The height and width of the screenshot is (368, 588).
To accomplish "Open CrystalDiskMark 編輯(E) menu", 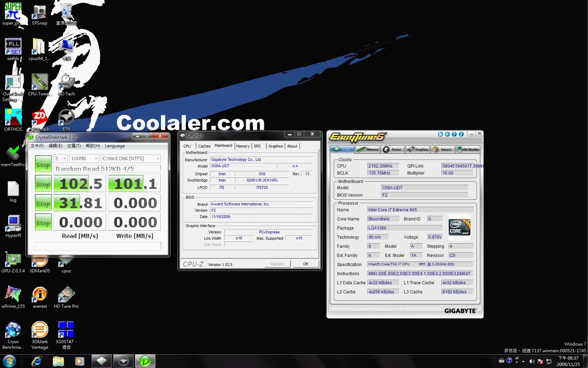I will pos(55,146).
